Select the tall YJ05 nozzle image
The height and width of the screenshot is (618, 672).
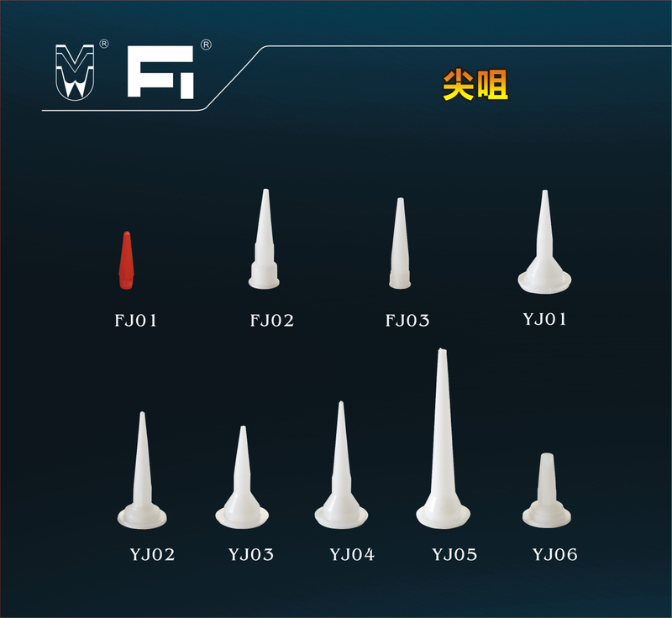(x=443, y=439)
